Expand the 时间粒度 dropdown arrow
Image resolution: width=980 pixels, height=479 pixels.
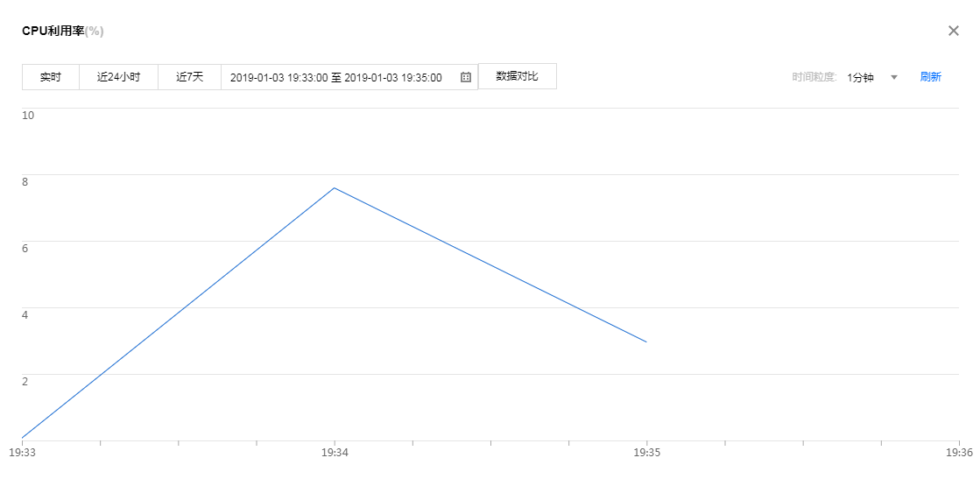pyautogui.click(x=894, y=77)
